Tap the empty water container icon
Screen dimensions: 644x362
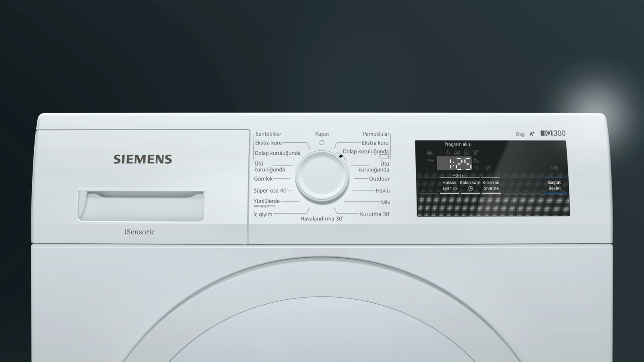click(476, 160)
